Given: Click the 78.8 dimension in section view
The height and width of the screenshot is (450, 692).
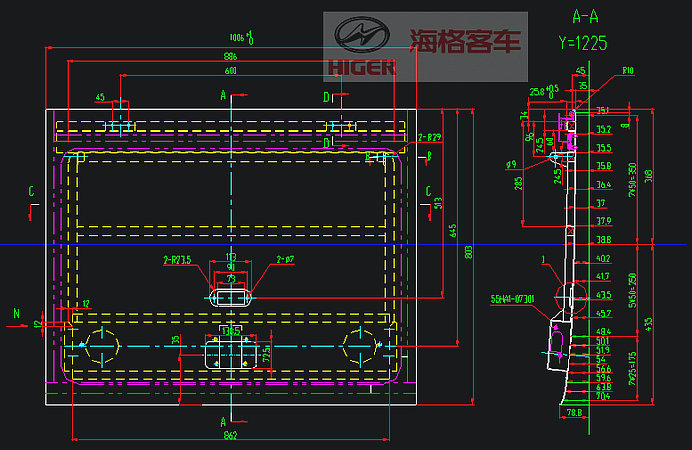Looking at the screenshot, I should (x=574, y=411).
